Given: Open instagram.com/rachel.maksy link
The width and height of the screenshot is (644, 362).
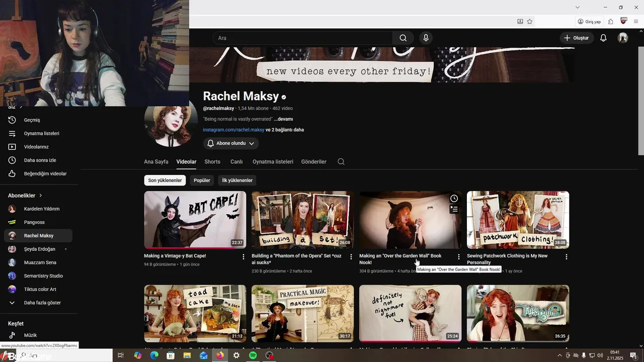Looking at the screenshot, I should coord(233,130).
